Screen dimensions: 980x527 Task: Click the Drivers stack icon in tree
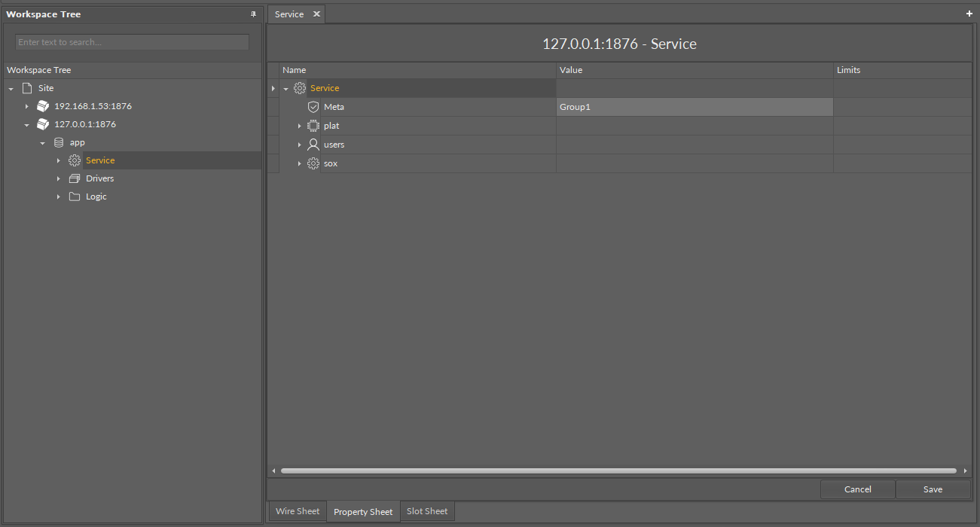[75, 178]
